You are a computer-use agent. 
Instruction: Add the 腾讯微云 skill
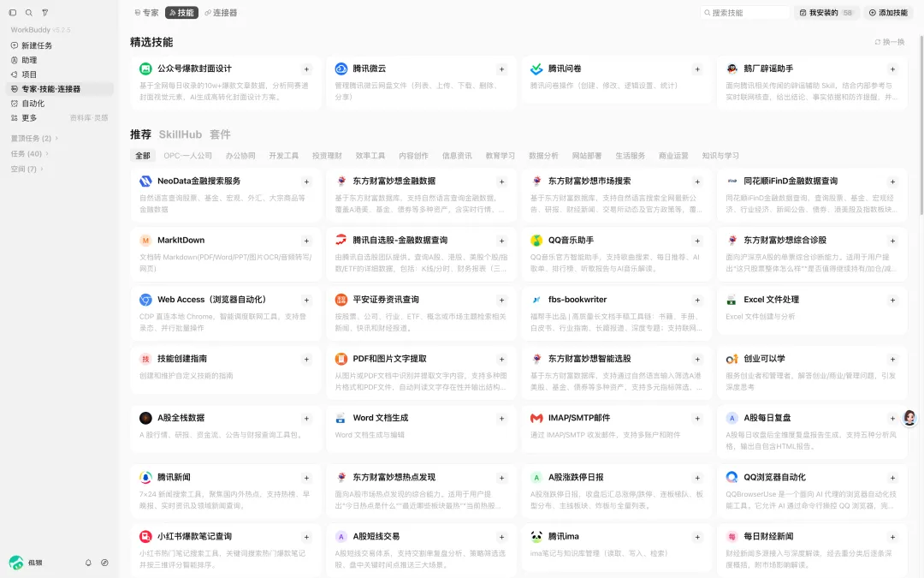coord(501,69)
